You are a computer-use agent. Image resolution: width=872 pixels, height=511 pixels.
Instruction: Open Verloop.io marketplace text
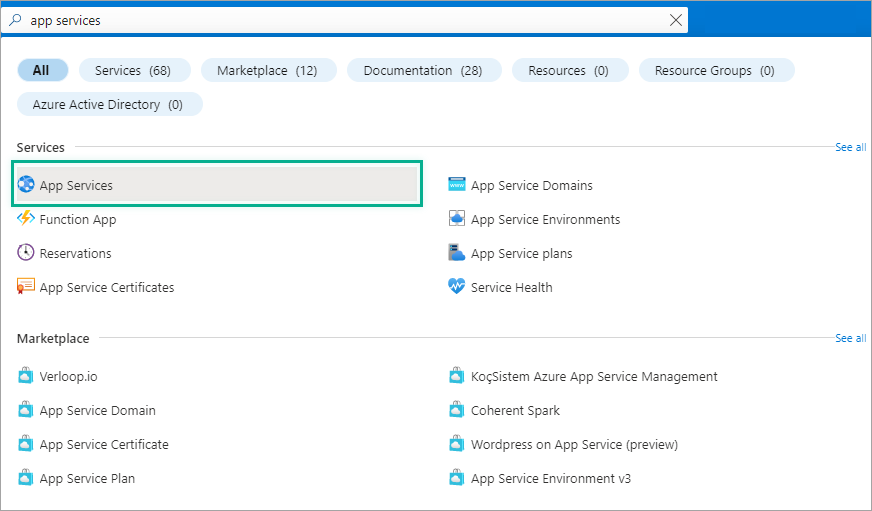pyautogui.click(x=68, y=376)
